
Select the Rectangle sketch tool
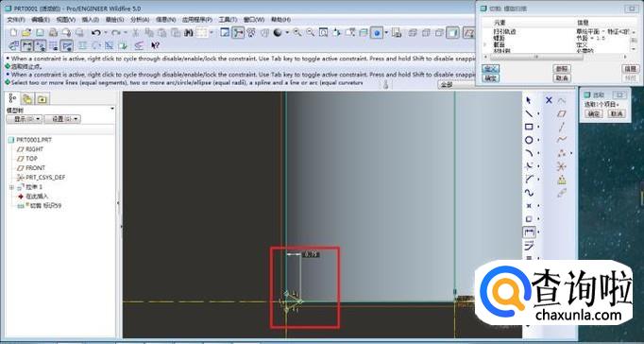[529, 127]
